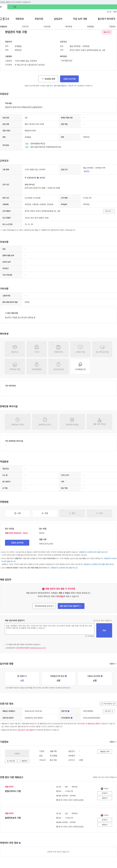This screenshot has height=868, width=117.
Task: Click the lower 고용24 입사지원 button under 접수 마감일
Action: 17,543
